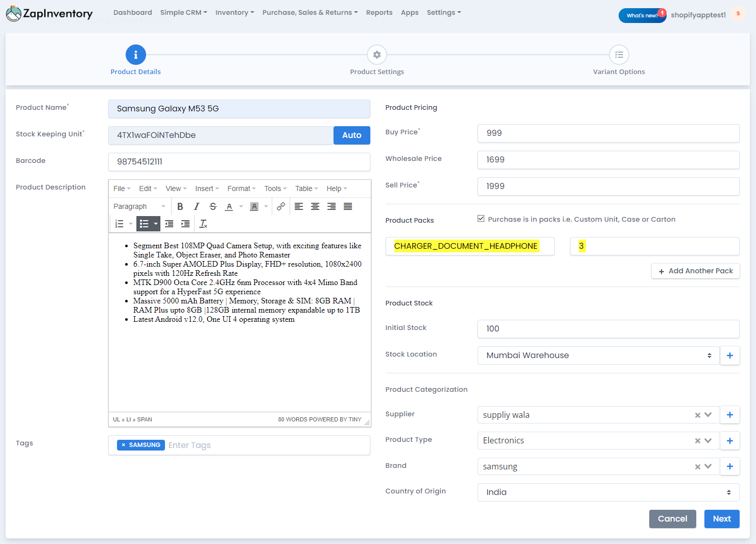Open numbered list style options
Screen dimensions: 756x544
click(131, 224)
